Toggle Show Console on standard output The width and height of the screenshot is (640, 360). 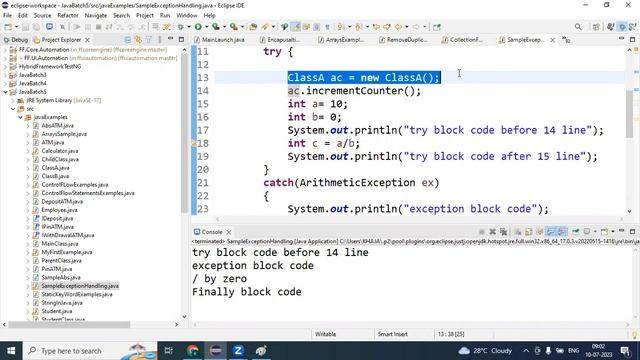pos(551,232)
